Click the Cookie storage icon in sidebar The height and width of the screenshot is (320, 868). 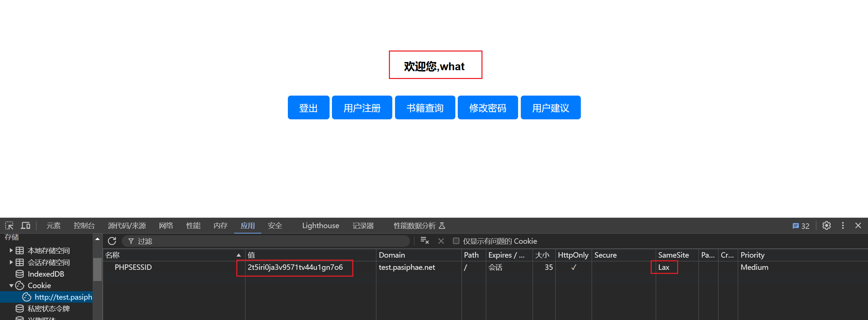point(20,285)
